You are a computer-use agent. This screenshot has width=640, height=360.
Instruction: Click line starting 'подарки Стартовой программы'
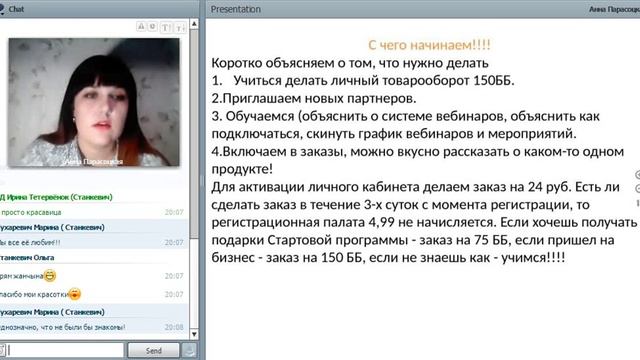point(413,240)
